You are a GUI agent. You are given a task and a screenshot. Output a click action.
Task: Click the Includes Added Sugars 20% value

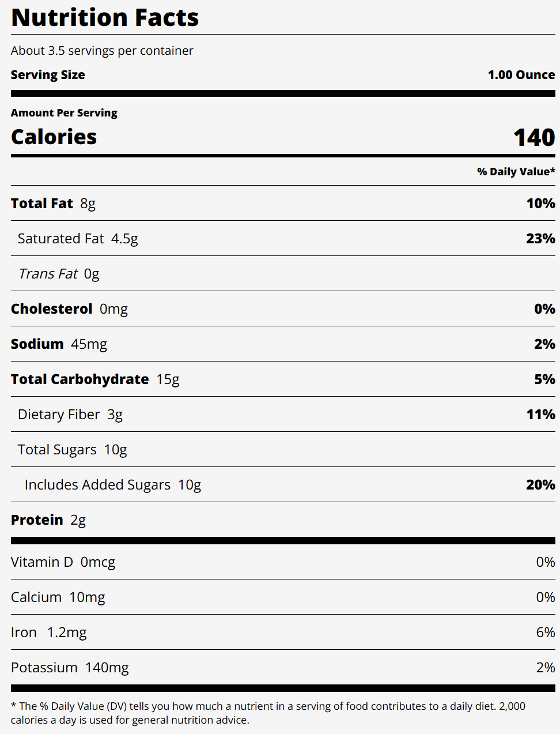pyautogui.click(x=540, y=485)
